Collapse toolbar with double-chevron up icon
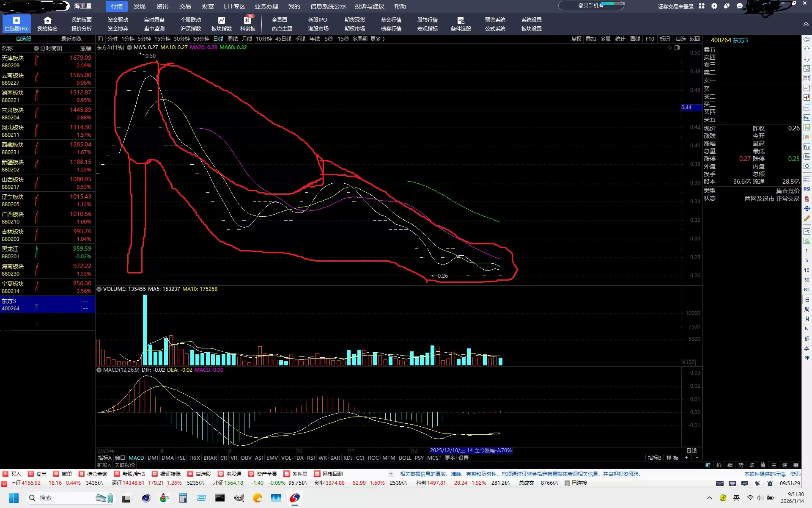Screen dimensions: 812x508 pyautogui.click(x=806, y=25)
